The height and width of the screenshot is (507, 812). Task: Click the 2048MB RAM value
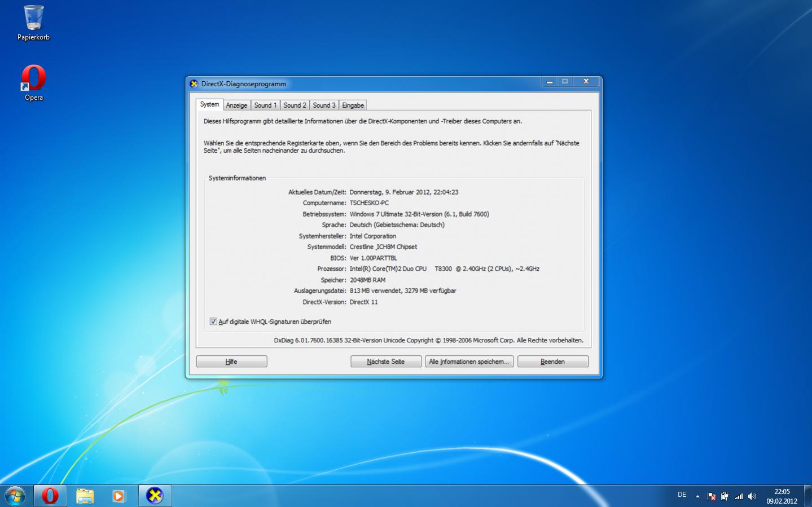pos(367,280)
